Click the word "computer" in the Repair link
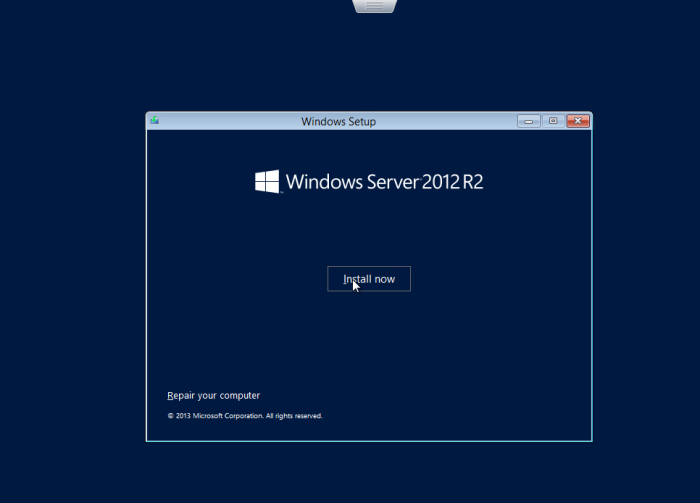This screenshot has height=503, width=700. click(x=238, y=395)
